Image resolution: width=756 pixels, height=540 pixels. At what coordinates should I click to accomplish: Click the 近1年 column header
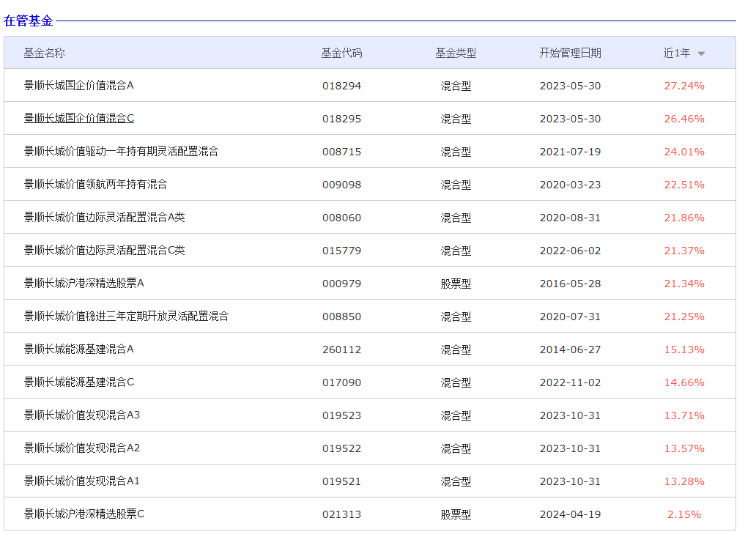676,53
